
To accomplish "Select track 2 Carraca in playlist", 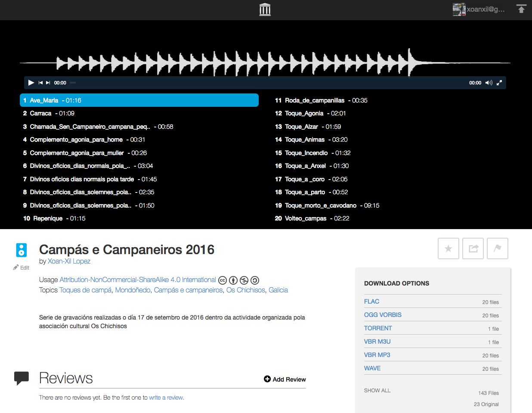I will coord(40,113).
